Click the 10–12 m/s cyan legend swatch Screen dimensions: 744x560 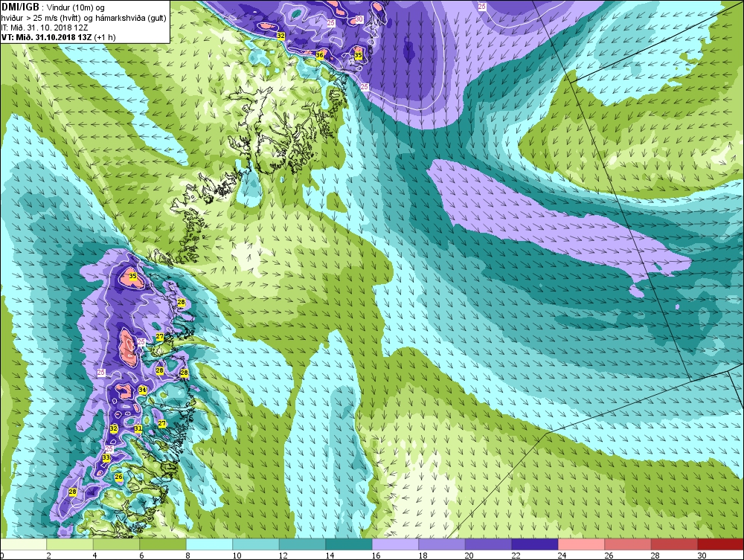point(256,544)
